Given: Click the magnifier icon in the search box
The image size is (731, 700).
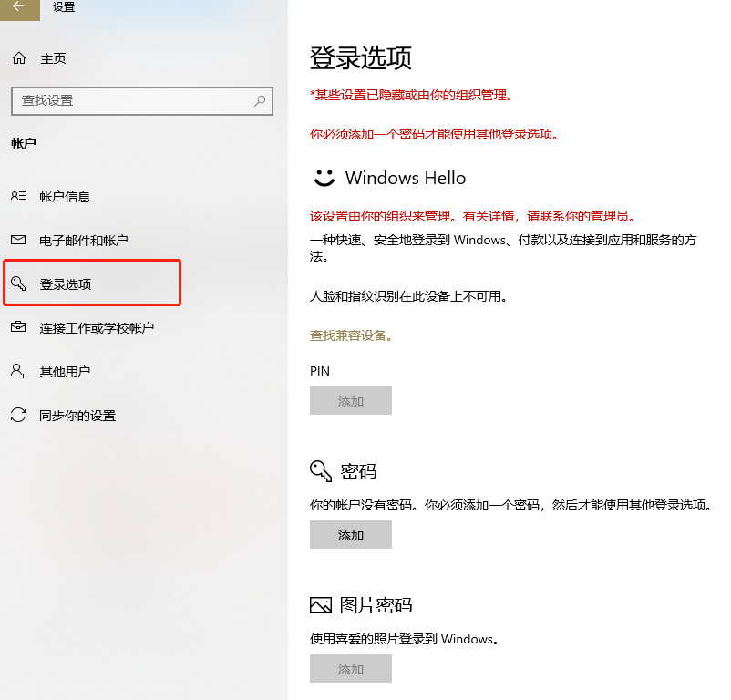Looking at the screenshot, I should pyautogui.click(x=260, y=100).
